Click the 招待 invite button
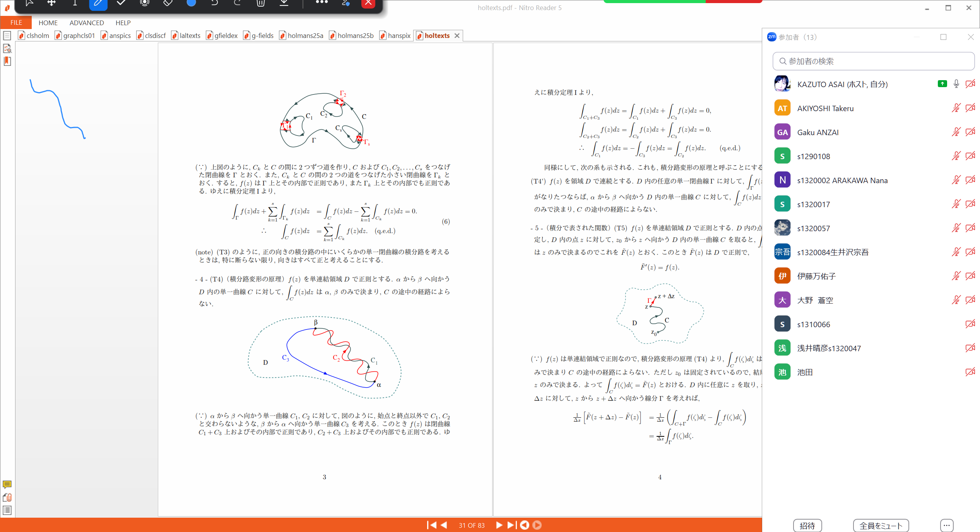The image size is (980, 532). [808, 525]
